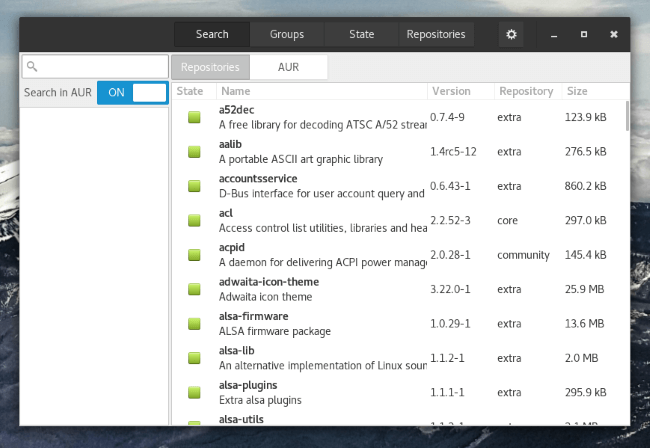The width and height of the screenshot is (650, 448).
Task: Click the 297.0 kB size cell
Action: (585, 220)
